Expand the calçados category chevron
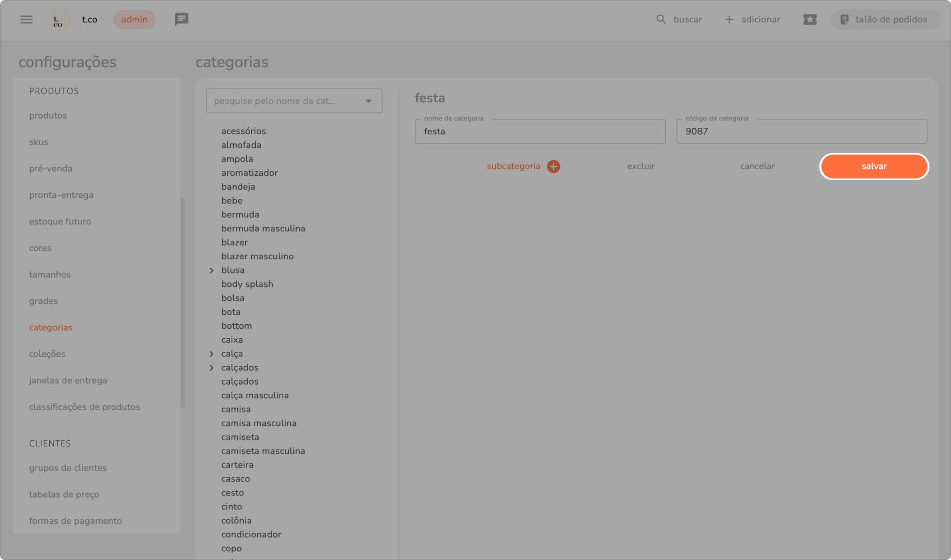The height and width of the screenshot is (560, 951). (212, 368)
